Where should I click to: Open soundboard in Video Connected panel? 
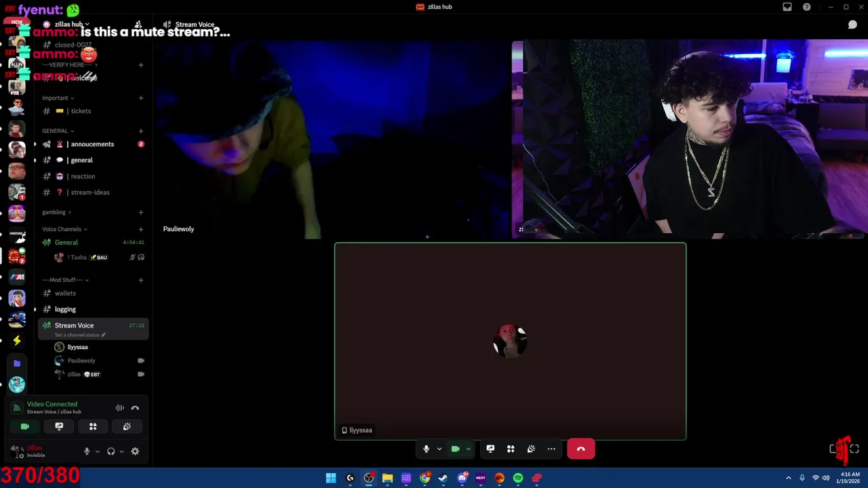127,426
